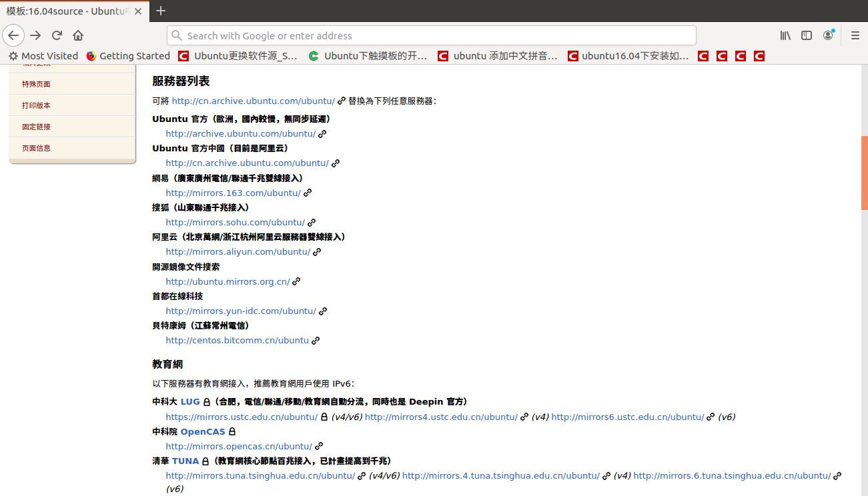868x496 pixels.
Task: Open sidebar item 页面信息
Action: tap(36, 148)
